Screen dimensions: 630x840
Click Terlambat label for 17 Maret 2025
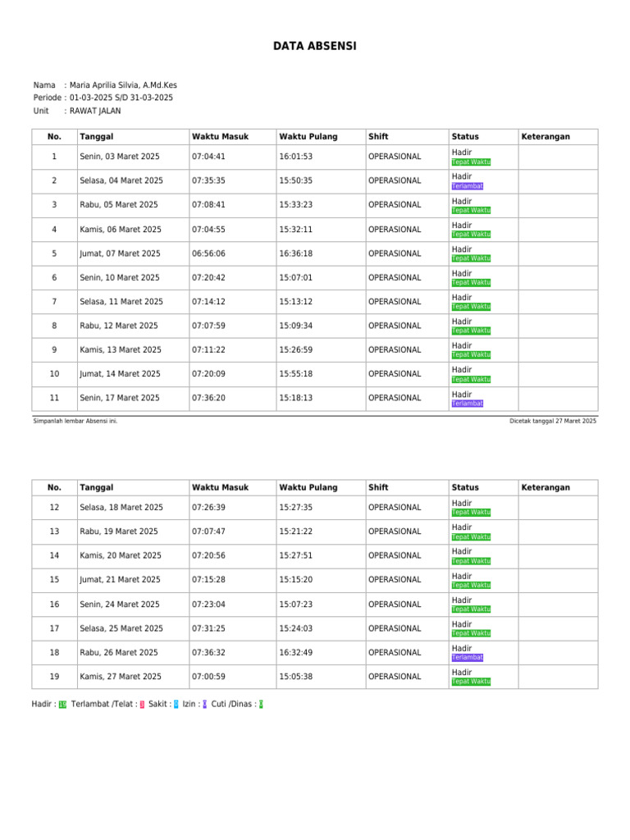(467, 404)
